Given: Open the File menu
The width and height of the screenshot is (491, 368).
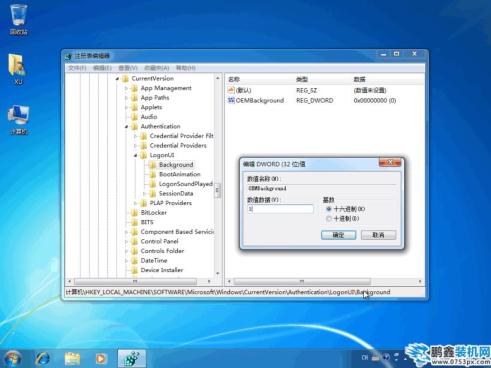Looking at the screenshot, I should (77, 68).
